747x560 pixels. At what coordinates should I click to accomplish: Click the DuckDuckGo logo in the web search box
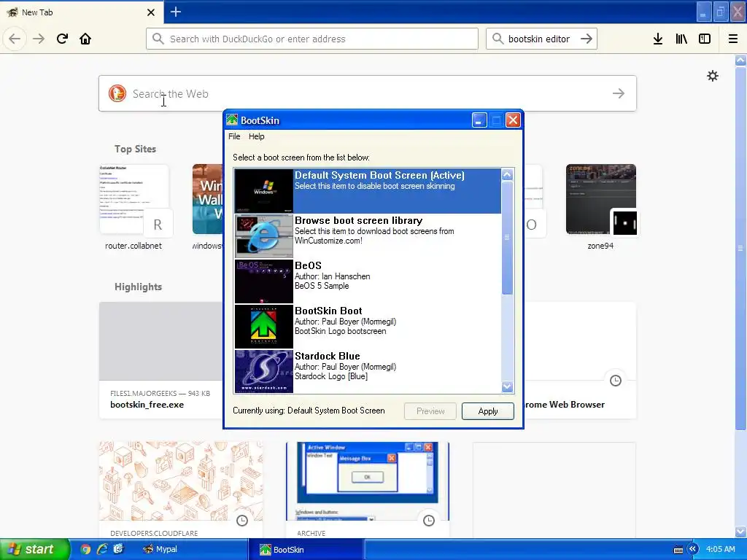pos(117,93)
